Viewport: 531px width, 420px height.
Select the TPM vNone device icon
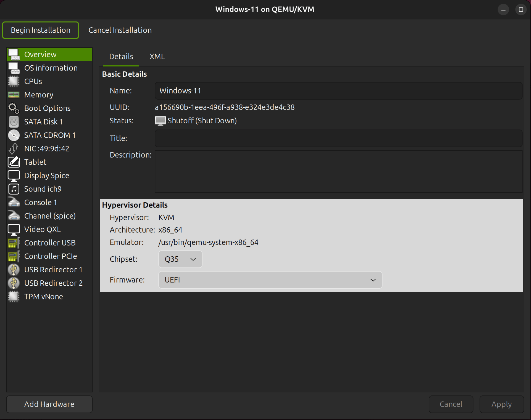[x=14, y=296]
